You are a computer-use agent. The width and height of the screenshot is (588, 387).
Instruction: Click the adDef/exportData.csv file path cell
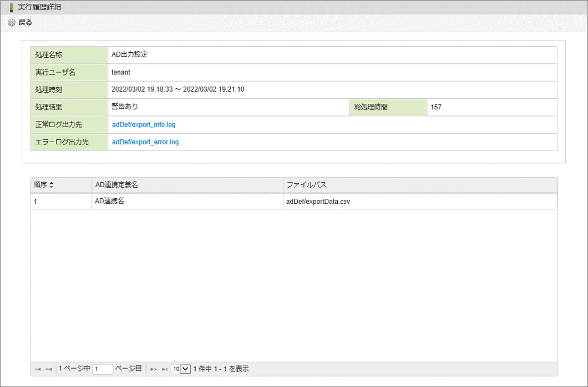point(318,202)
